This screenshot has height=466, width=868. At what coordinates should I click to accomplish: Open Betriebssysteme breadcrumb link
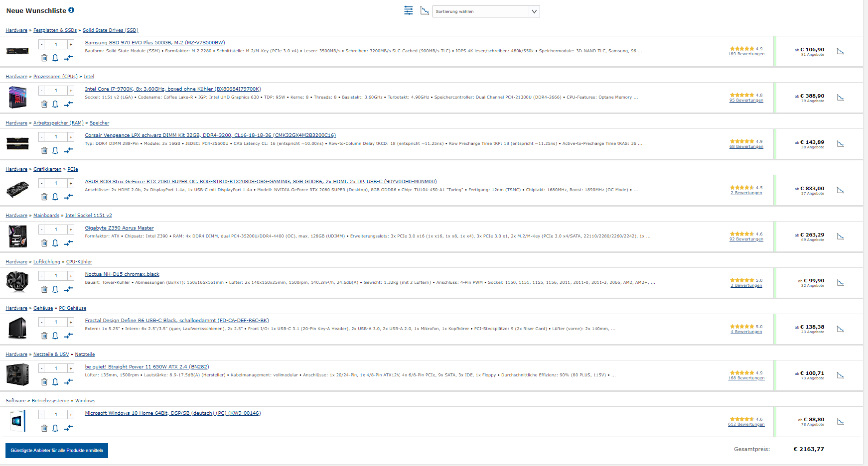[x=50, y=401]
